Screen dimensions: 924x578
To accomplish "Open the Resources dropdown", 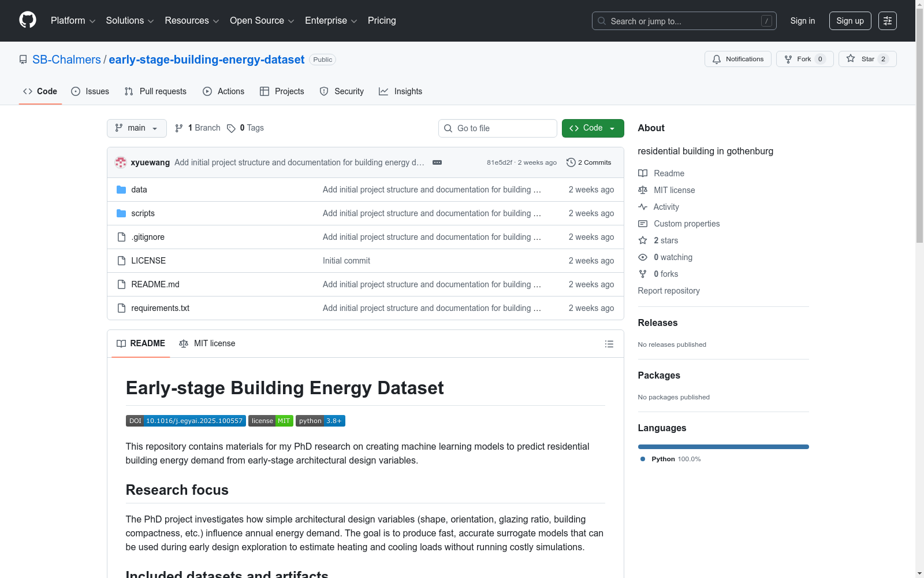I will pos(192,21).
